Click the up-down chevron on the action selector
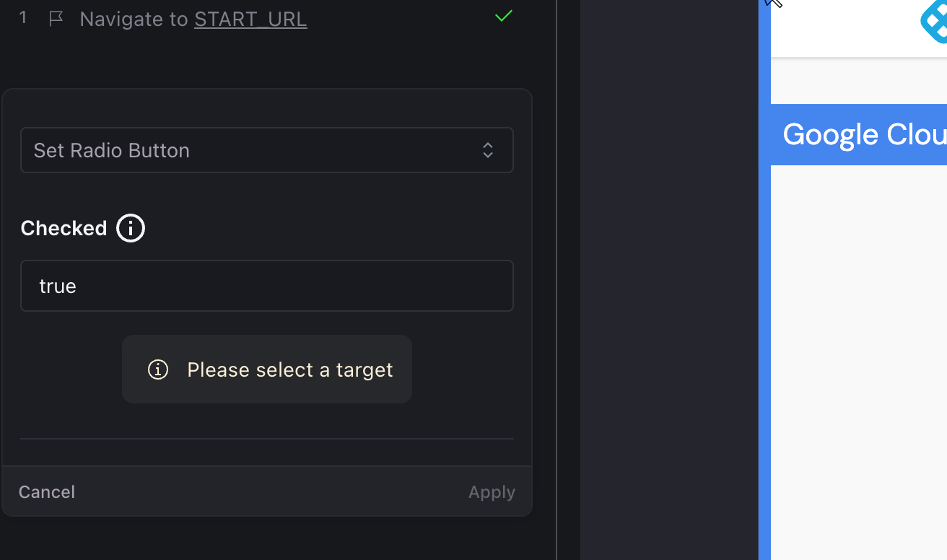947x560 pixels. (x=488, y=150)
